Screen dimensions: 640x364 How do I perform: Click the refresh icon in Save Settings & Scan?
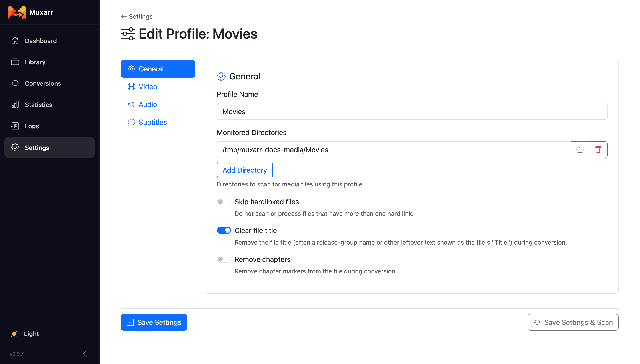[x=537, y=322]
